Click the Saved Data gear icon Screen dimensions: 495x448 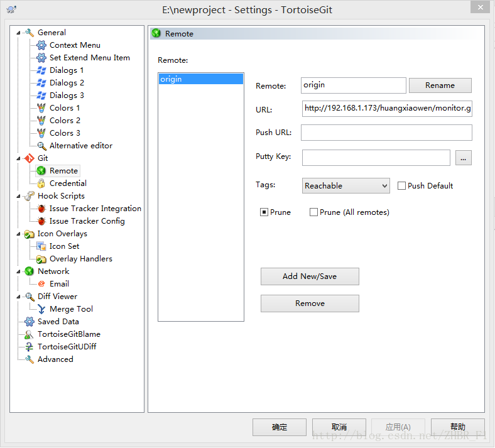pos(30,322)
